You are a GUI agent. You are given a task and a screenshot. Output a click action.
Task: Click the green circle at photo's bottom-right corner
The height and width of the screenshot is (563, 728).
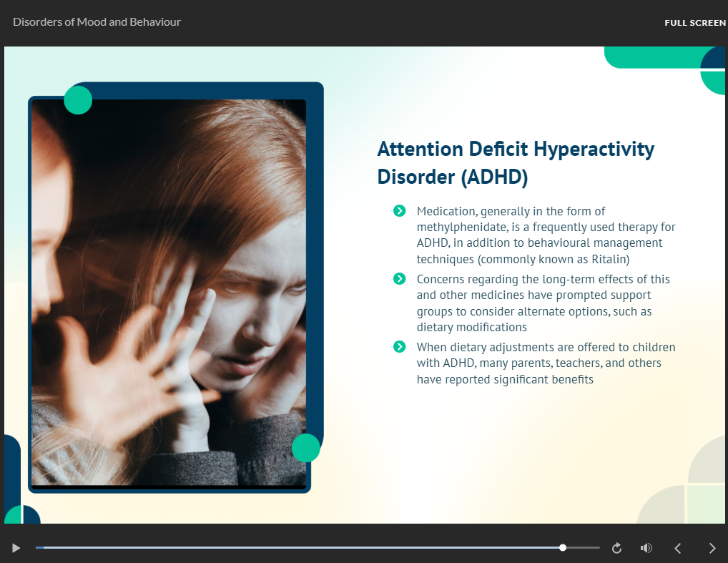305,448
